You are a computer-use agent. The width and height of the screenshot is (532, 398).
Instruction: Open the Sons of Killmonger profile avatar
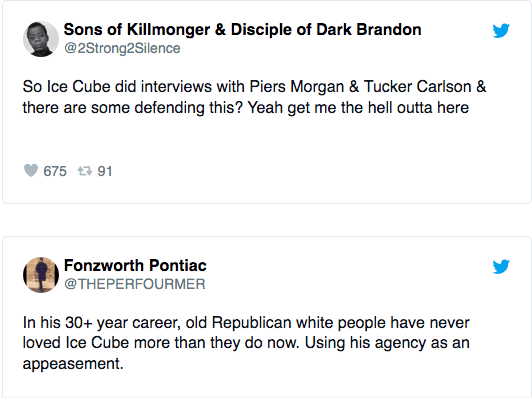tap(41, 39)
